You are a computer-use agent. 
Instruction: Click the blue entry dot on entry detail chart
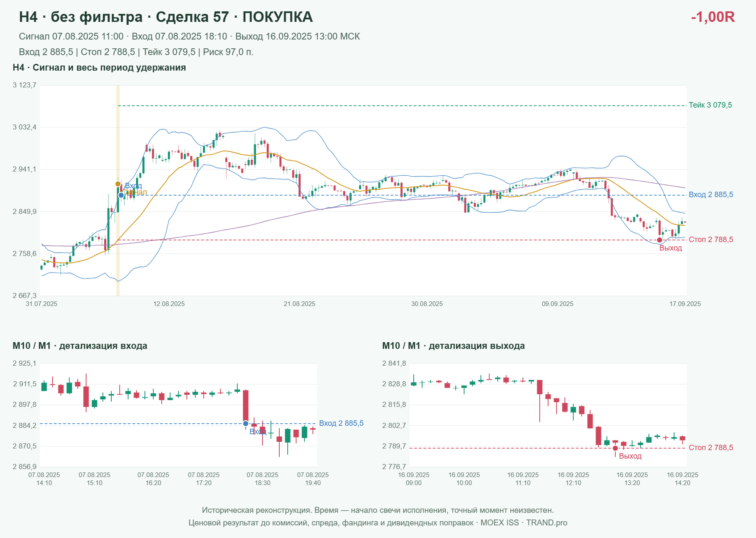246,423
